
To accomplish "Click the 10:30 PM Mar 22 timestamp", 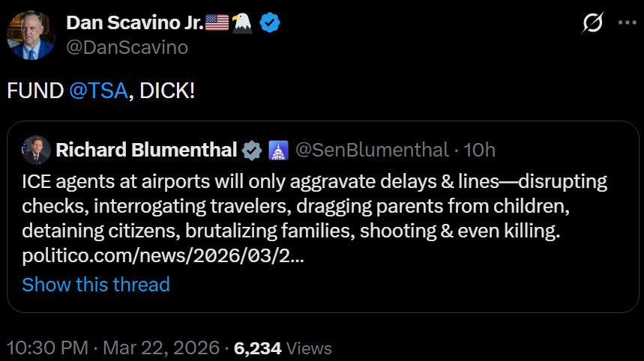I will (x=112, y=348).
